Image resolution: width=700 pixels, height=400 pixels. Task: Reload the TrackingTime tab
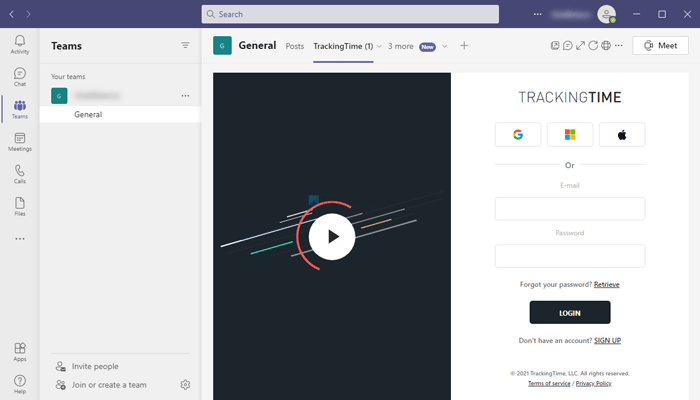[593, 46]
